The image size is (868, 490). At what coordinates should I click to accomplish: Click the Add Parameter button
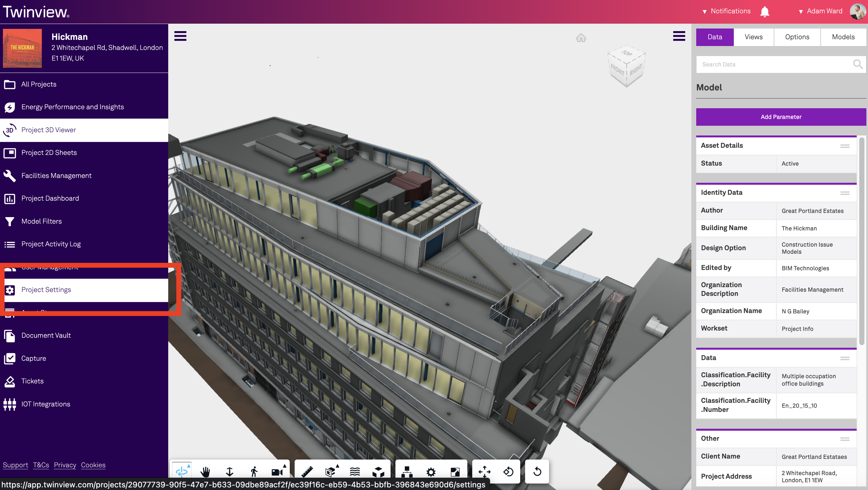click(x=781, y=117)
